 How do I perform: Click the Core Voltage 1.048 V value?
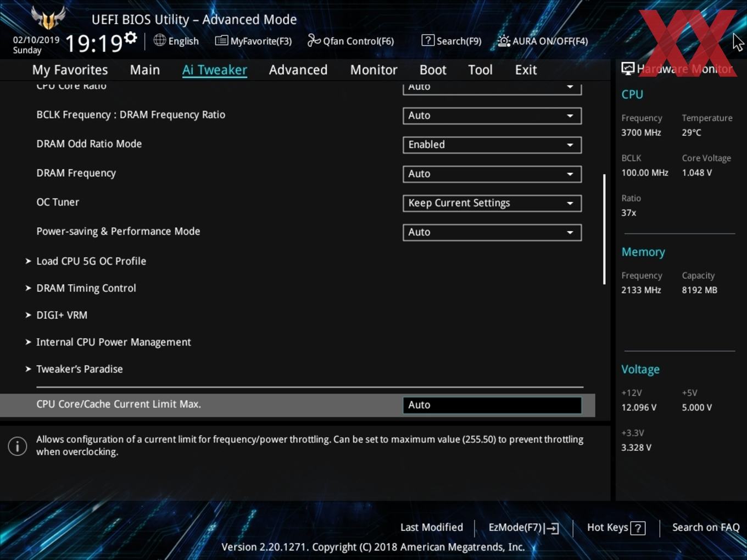pos(697,172)
